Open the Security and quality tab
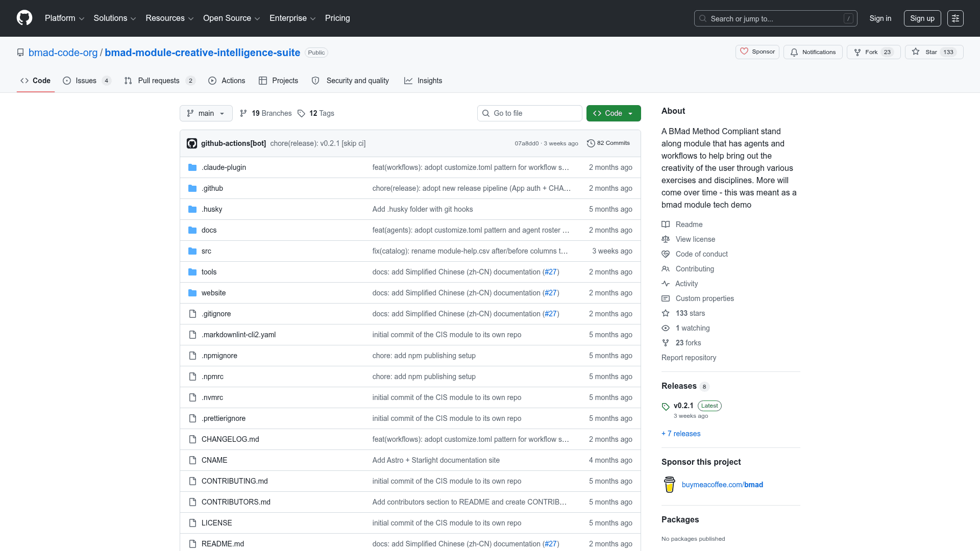This screenshot has height=551, width=980. pos(350,81)
